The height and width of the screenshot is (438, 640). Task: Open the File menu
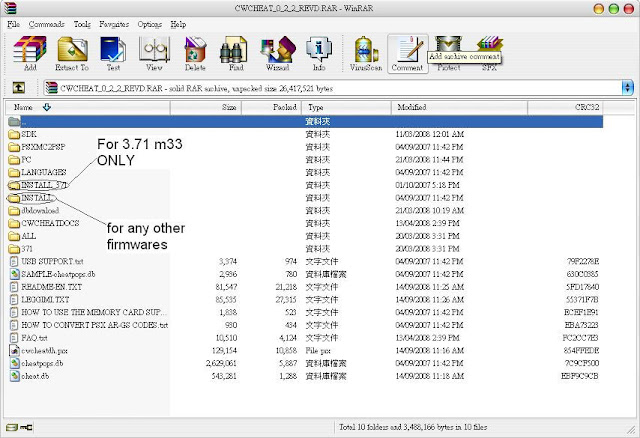(13, 24)
